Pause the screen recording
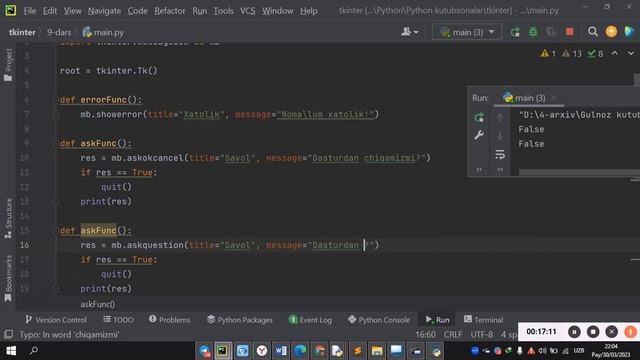Screen dimensions: 640x360 [574, 332]
